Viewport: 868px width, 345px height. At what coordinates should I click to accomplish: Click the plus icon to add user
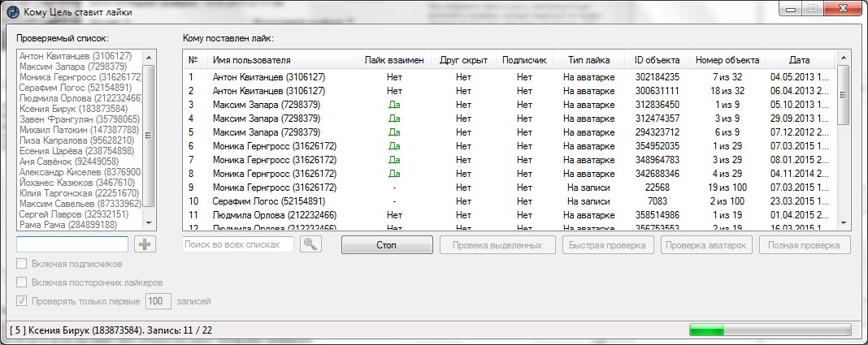(144, 244)
